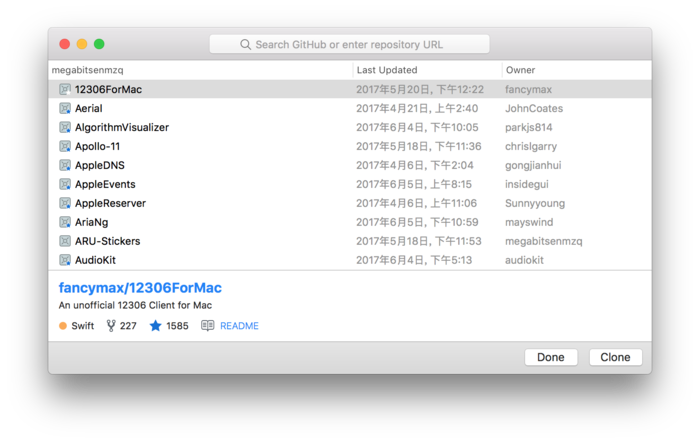This screenshot has width=700, height=443.
Task: Click the magnifying glass search icon
Action: coord(245,45)
